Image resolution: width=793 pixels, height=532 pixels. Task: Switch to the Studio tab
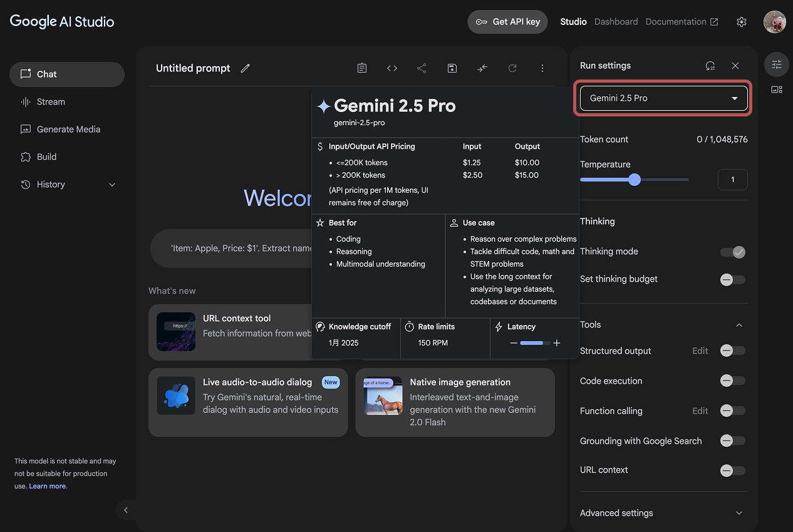coord(573,22)
